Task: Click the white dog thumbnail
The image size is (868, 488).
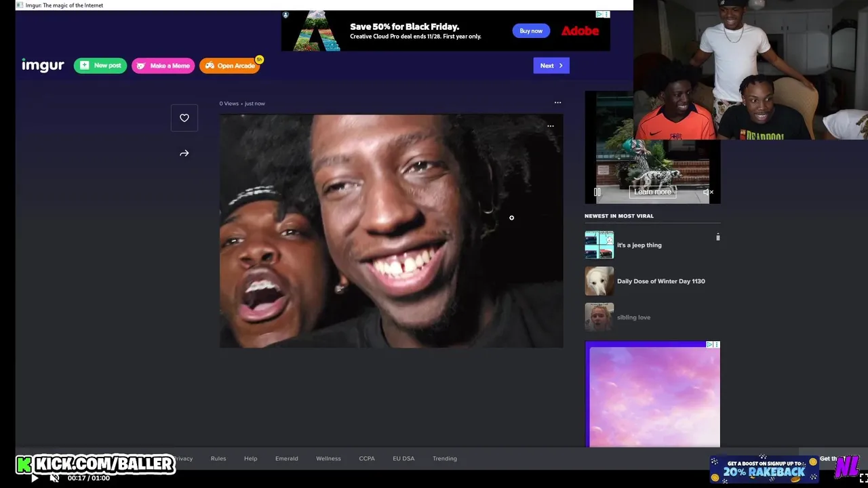Action: click(x=599, y=281)
